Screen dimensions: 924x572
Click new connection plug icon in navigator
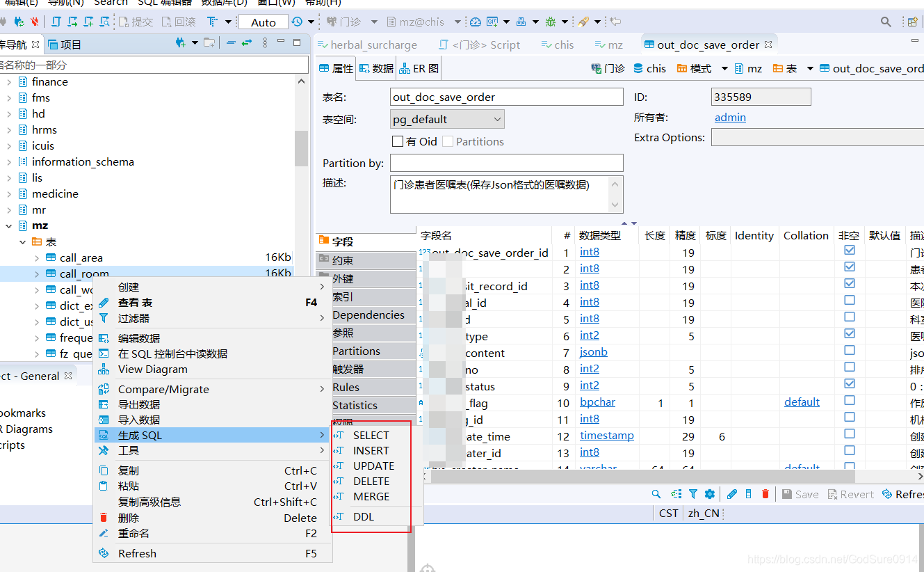[181, 43]
